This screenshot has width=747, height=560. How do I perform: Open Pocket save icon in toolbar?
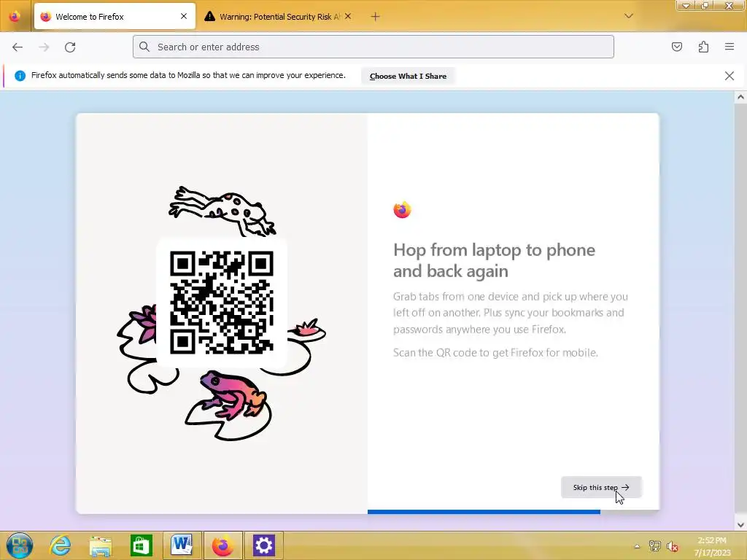[676, 47]
